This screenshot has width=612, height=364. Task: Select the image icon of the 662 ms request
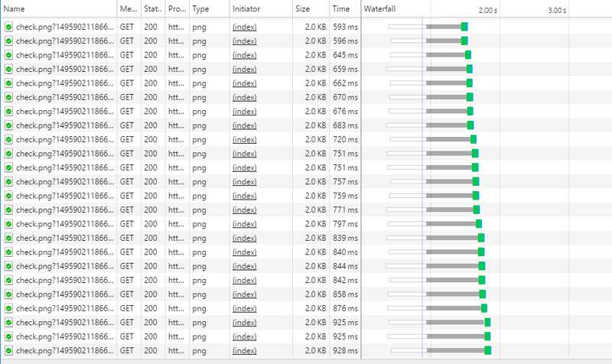pyautogui.click(x=8, y=83)
